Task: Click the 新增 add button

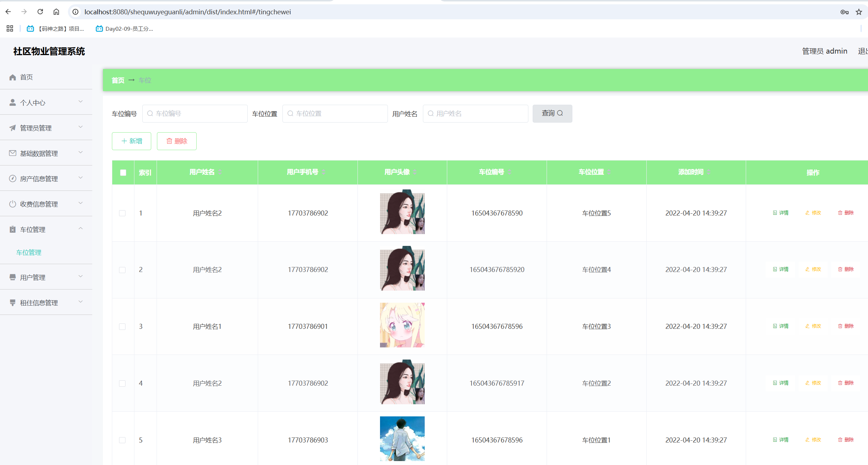Action: click(x=132, y=141)
